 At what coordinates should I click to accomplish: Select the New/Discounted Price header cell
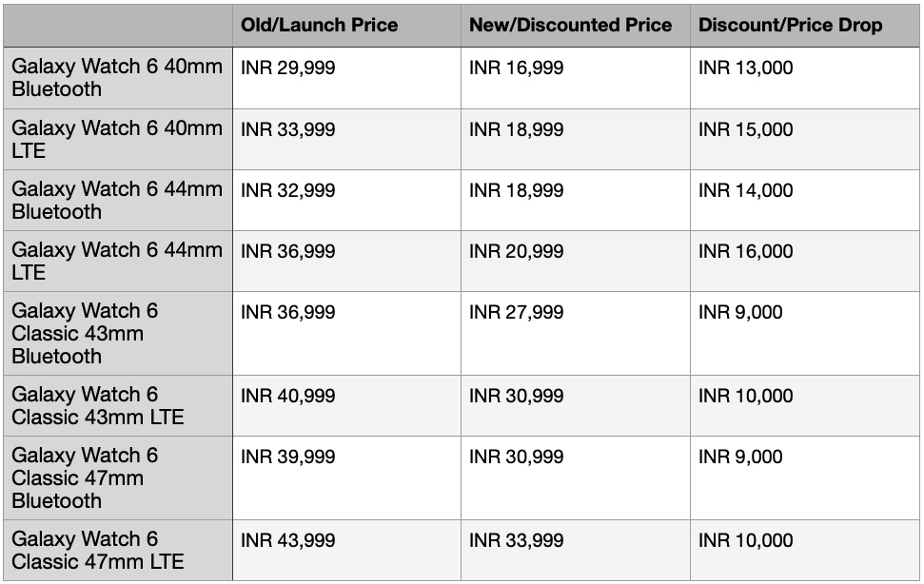tap(570, 25)
